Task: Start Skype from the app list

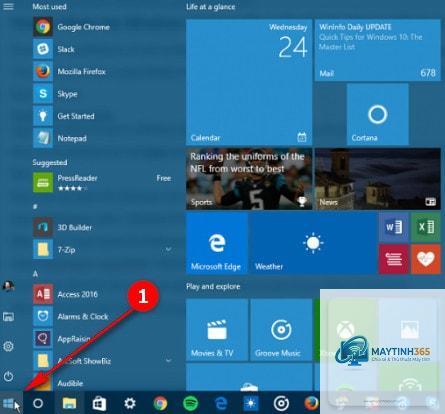Action: tap(103, 94)
